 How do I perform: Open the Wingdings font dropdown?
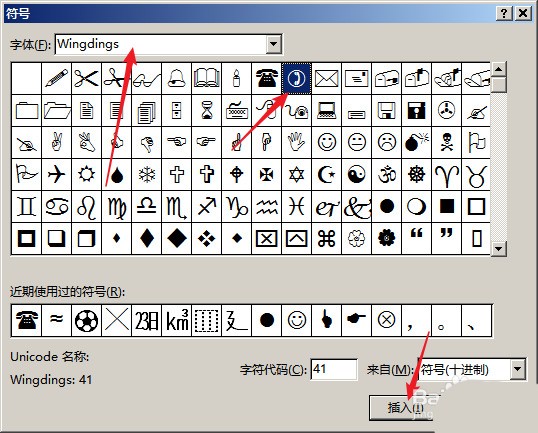point(274,44)
